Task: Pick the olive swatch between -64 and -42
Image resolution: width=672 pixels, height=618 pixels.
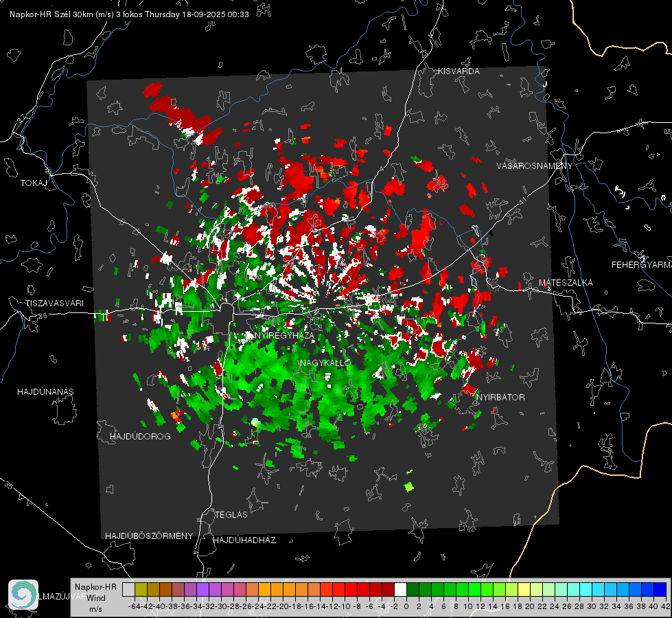Action: [x=141, y=589]
